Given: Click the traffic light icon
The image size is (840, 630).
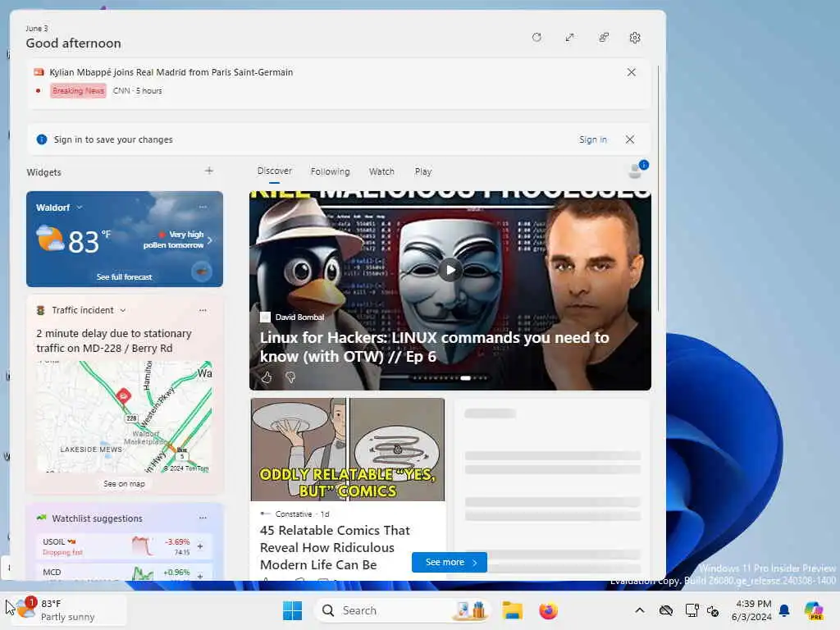Looking at the screenshot, I should (40, 310).
